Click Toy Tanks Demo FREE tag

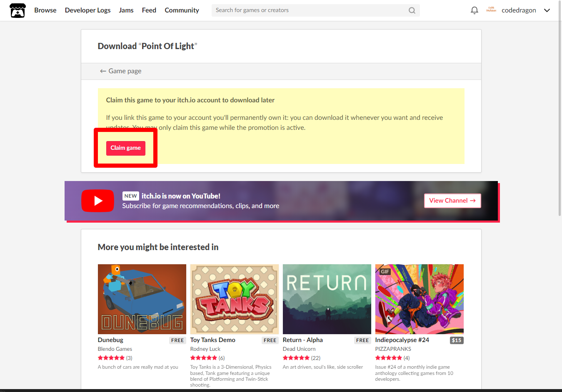pos(270,340)
